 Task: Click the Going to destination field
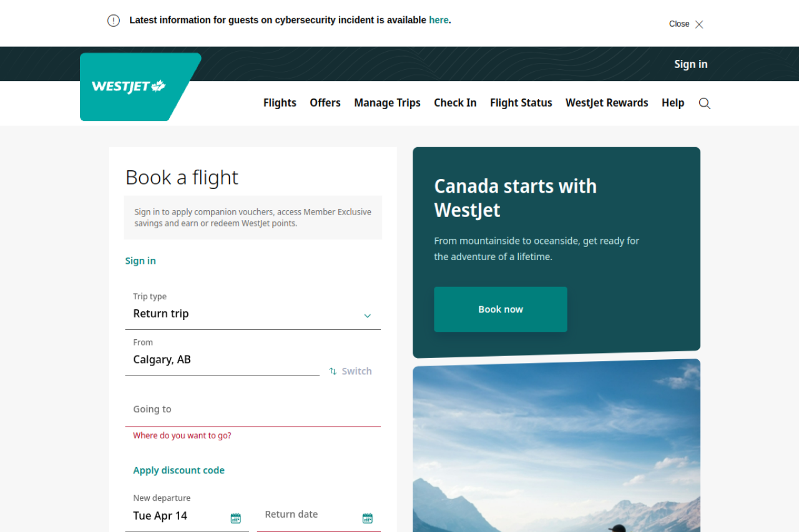pyautogui.click(x=253, y=410)
